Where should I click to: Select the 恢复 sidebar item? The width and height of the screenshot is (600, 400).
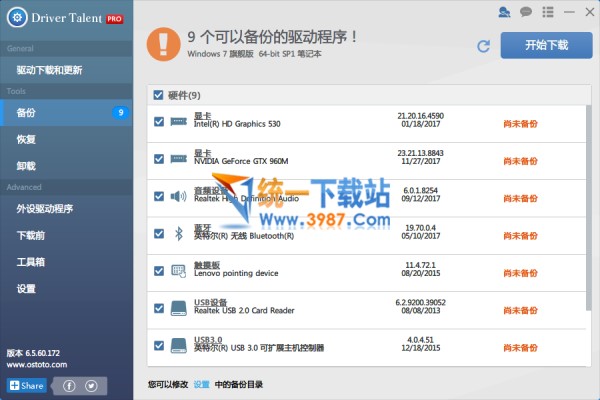(66, 139)
